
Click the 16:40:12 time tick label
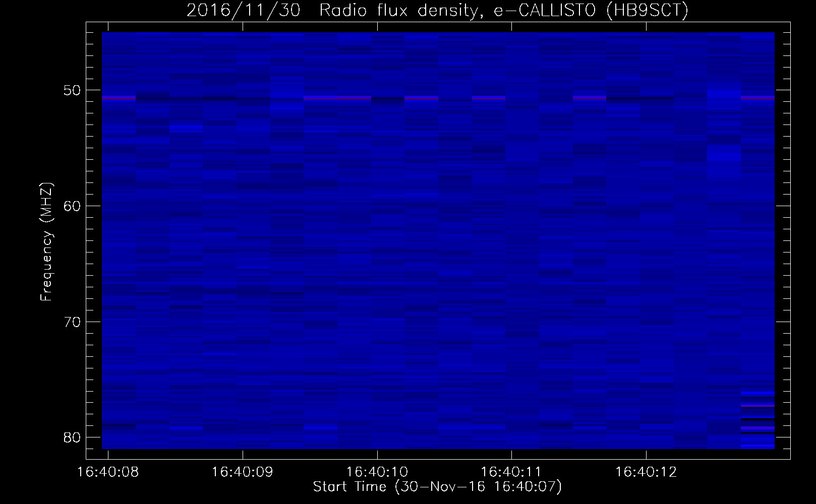click(x=646, y=472)
